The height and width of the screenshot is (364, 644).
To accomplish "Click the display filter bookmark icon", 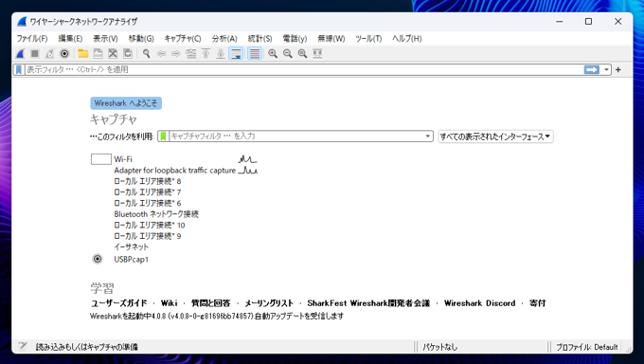I will click(x=19, y=69).
